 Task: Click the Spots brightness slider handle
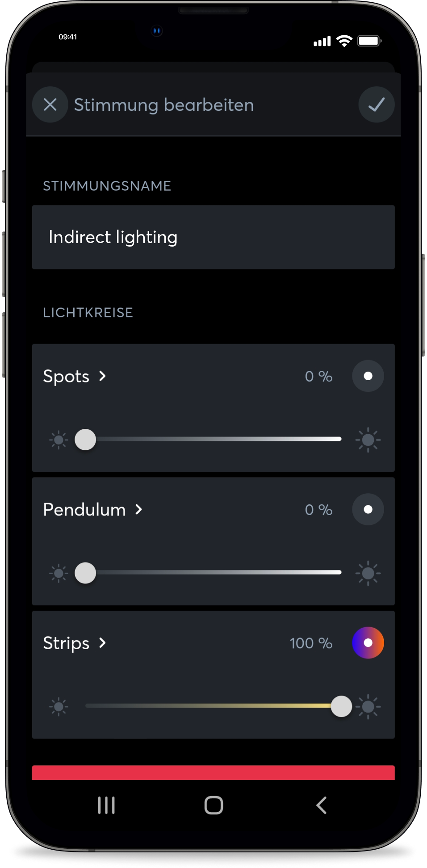pos(85,440)
